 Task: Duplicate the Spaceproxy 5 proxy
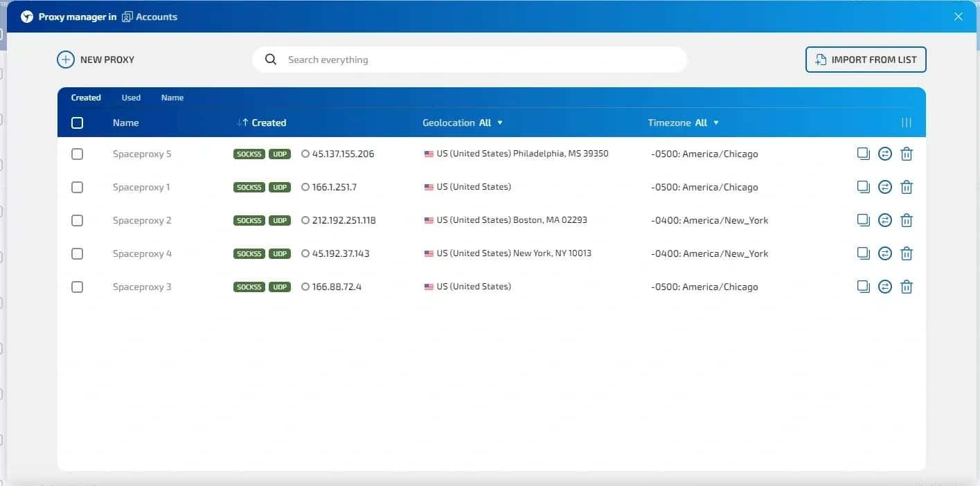(x=863, y=154)
